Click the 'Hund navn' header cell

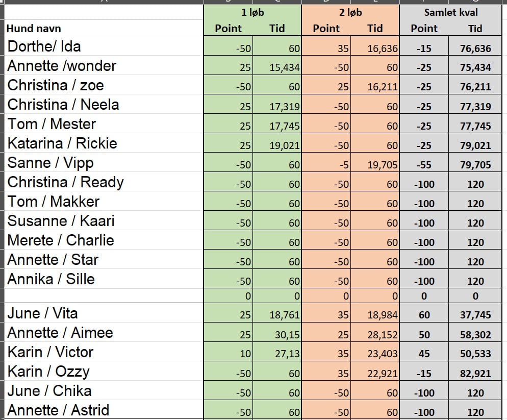(x=104, y=28)
